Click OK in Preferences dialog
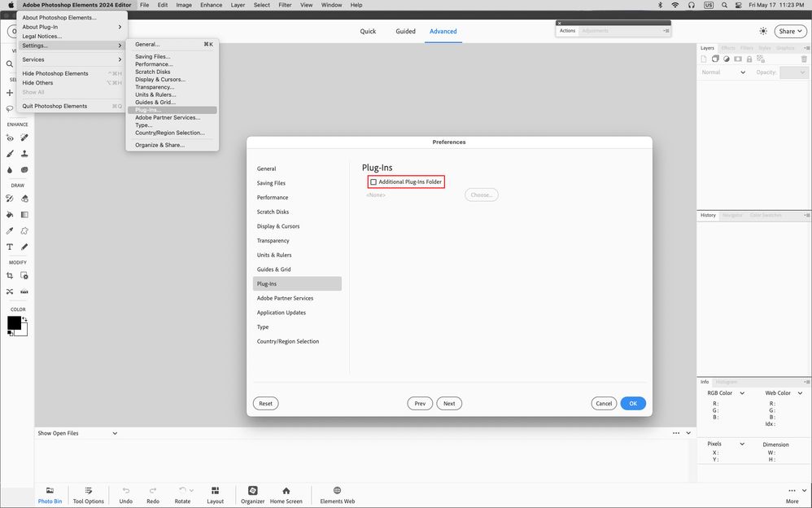This screenshot has height=508, width=812. [633, 403]
